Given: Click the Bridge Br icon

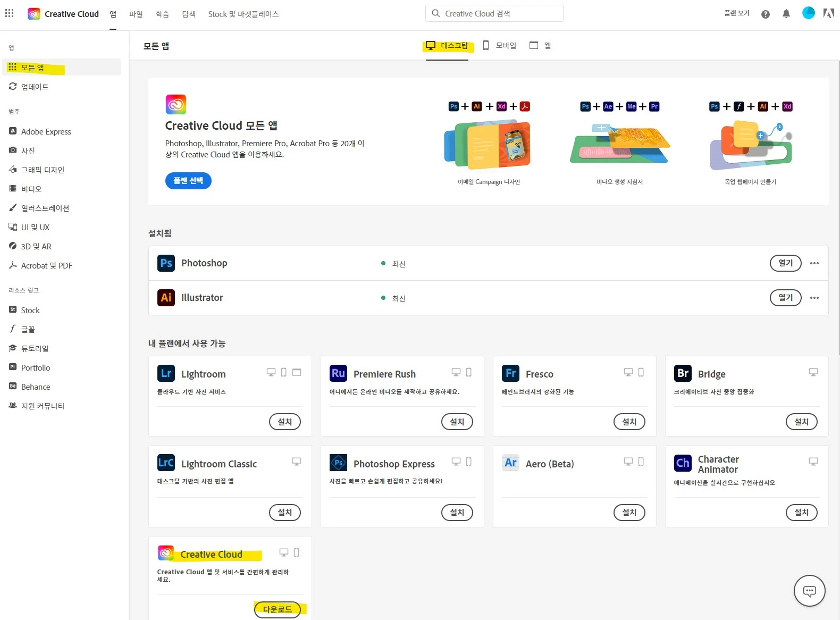Looking at the screenshot, I should click(683, 373).
